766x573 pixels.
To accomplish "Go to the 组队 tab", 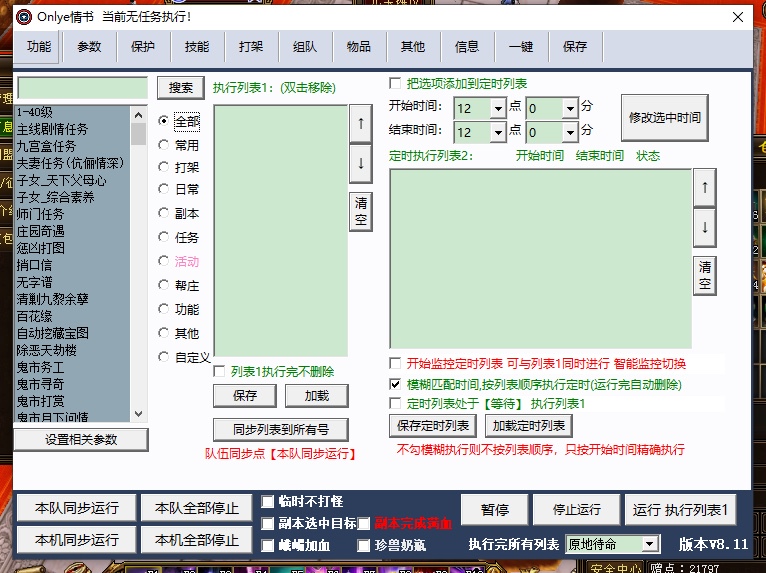I will tap(305, 47).
